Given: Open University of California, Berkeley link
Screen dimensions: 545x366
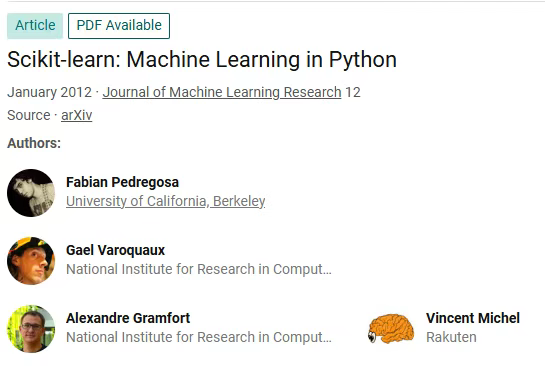Looking at the screenshot, I should pyautogui.click(x=165, y=201).
